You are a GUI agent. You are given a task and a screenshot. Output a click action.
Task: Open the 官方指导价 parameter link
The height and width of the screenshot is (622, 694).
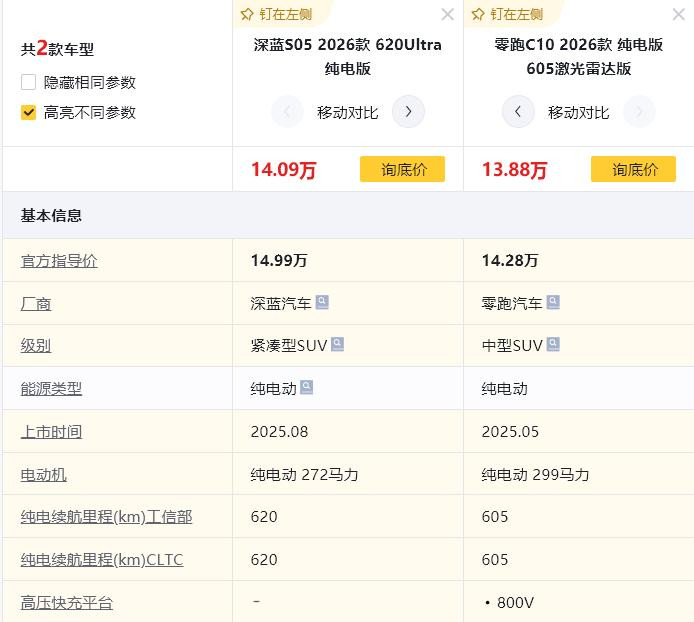[x=59, y=260]
